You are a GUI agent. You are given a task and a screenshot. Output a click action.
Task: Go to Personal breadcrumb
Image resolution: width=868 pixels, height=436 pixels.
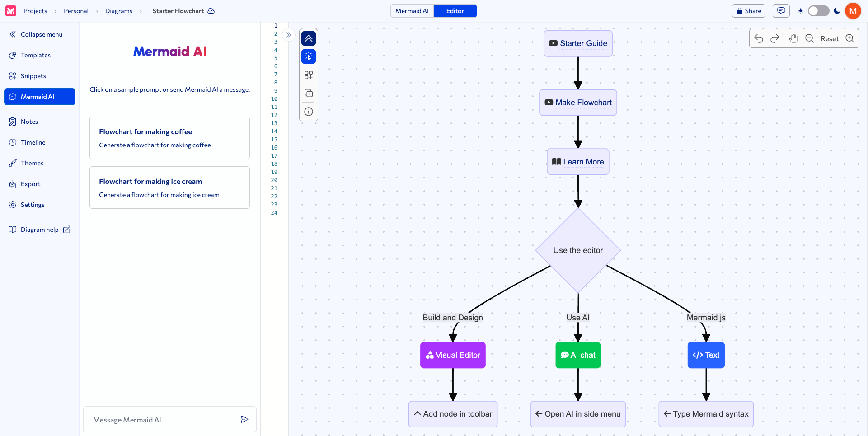[76, 11]
